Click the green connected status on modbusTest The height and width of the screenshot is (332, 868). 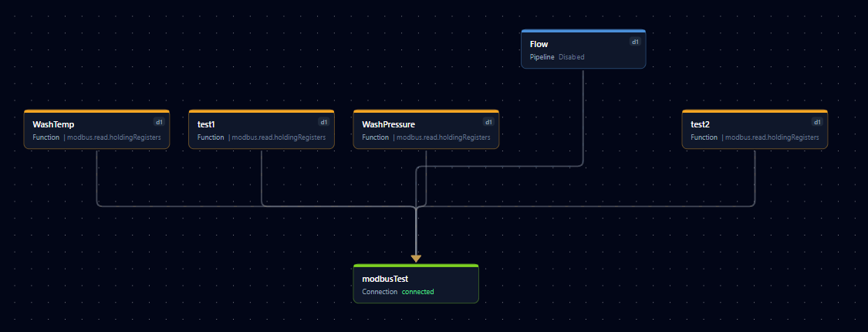(x=417, y=292)
